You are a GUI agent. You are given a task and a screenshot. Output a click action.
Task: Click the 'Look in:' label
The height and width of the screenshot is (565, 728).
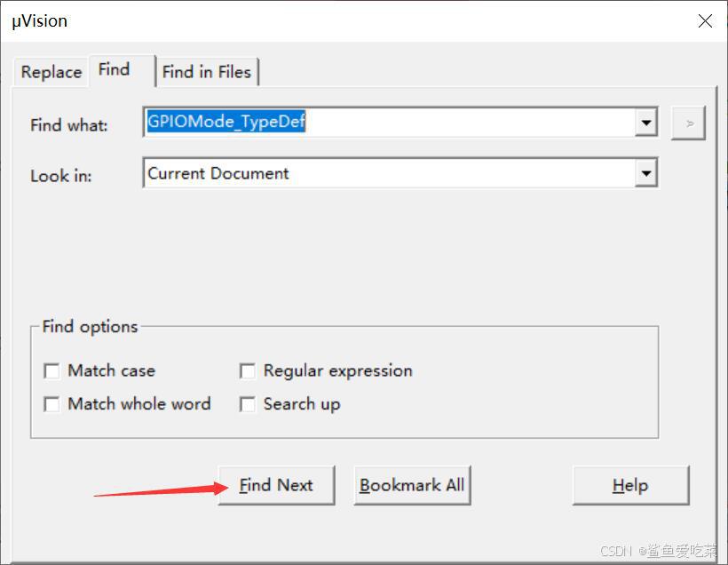[x=61, y=176]
